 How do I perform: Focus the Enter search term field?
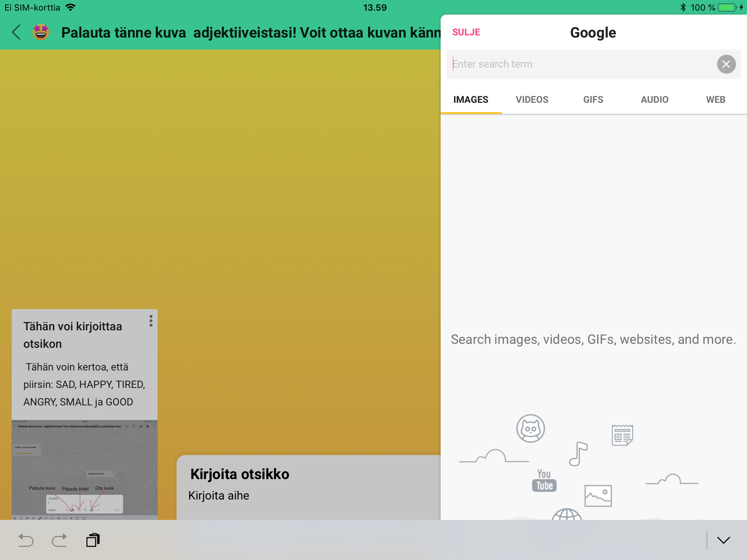(x=580, y=64)
